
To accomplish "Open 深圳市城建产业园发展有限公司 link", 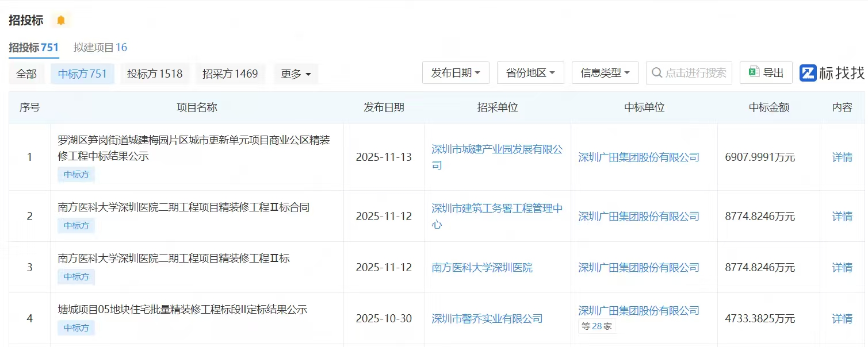I will click(497, 157).
